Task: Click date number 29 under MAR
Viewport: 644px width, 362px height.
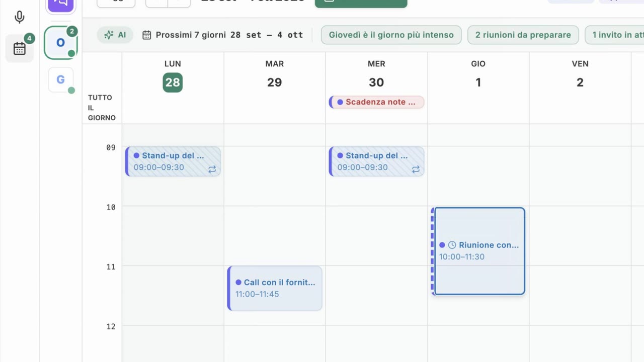Action: pyautogui.click(x=274, y=82)
